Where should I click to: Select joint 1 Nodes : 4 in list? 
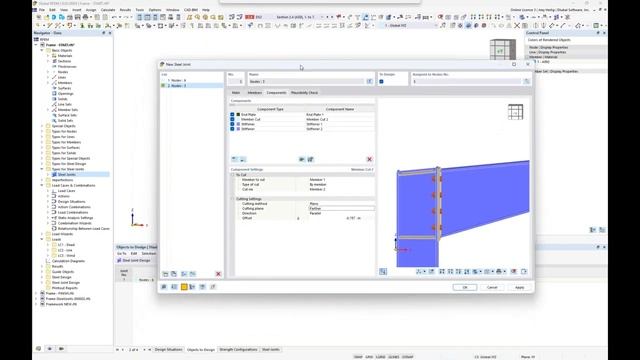[192, 80]
